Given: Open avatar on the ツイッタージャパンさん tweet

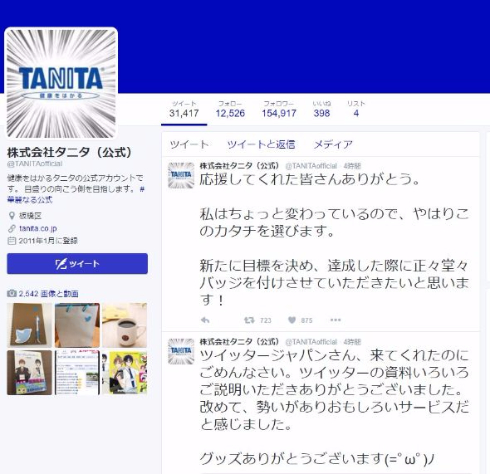Looking at the screenshot, I should tap(181, 351).
